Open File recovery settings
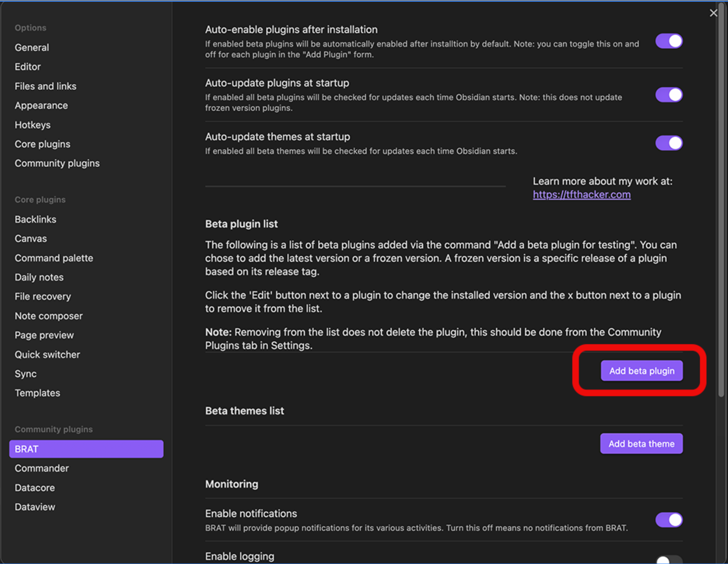 (43, 297)
